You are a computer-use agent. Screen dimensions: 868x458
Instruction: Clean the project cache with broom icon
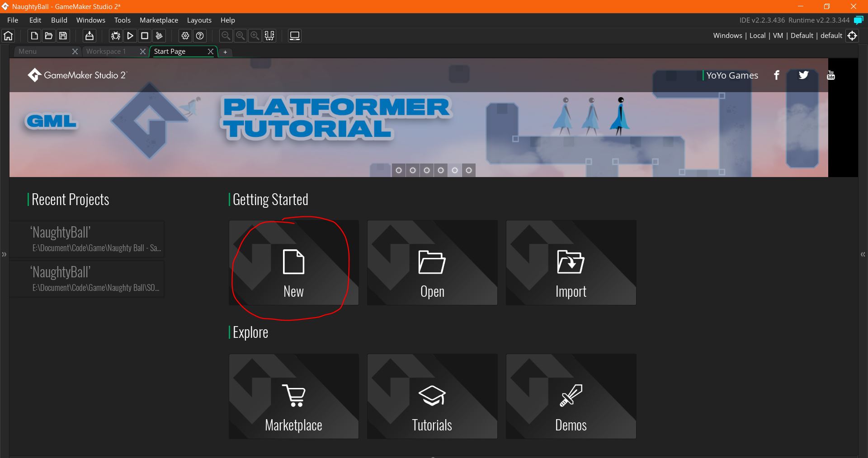[159, 36]
